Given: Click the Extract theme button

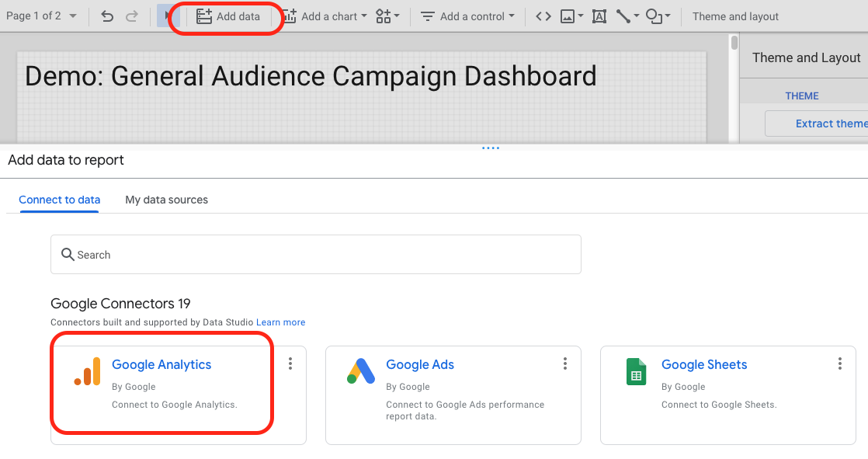Looking at the screenshot, I should [x=817, y=123].
